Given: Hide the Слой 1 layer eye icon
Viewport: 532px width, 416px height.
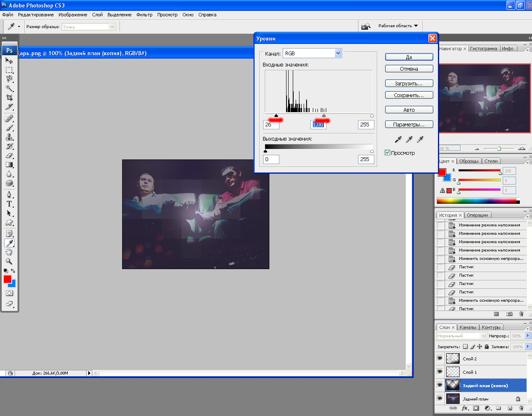Looking at the screenshot, I should pyautogui.click(x=440, y=372).
